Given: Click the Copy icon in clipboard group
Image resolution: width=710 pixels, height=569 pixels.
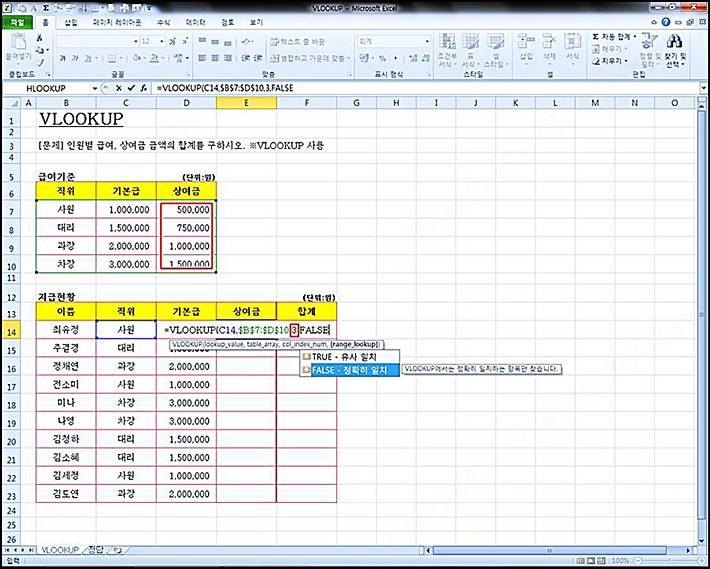Looking at the screenshot, I should click(x=40, y=50).
